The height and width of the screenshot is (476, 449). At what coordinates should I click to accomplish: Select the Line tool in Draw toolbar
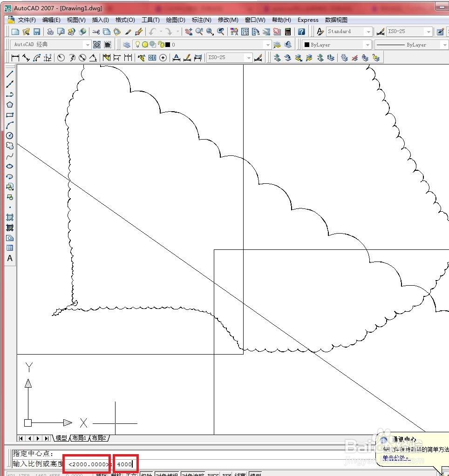(x=10, y=74)
